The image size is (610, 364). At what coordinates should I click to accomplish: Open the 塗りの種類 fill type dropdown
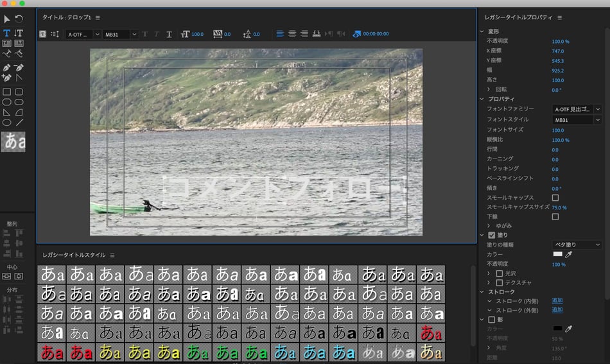click(x=577, y=245)
